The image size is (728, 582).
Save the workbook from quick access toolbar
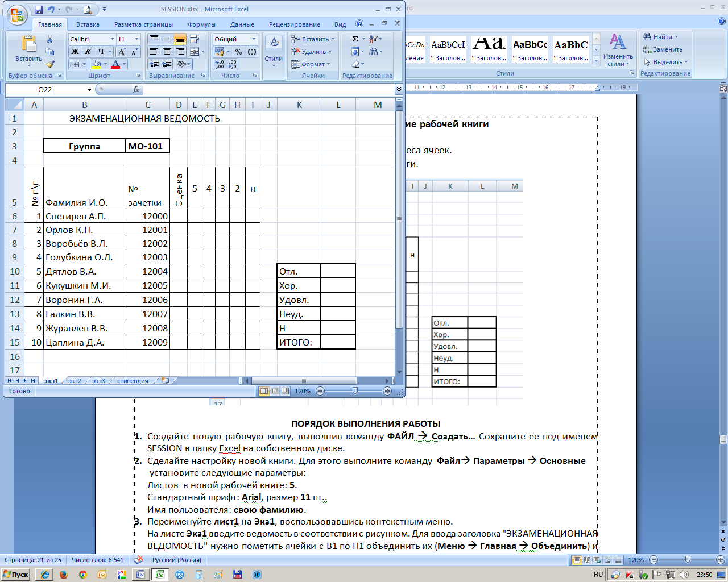coord(39,10)
